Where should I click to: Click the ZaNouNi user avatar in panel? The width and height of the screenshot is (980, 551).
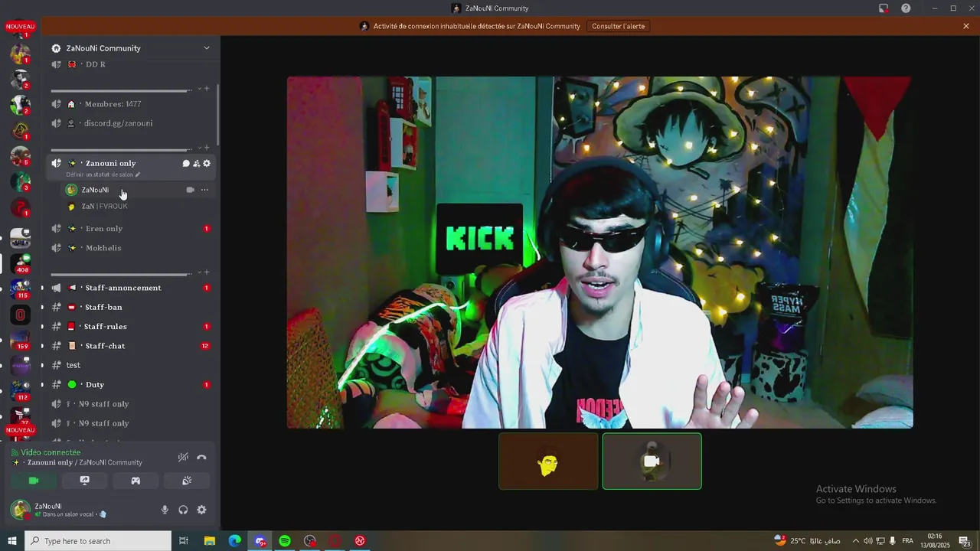tap(20, 510)
